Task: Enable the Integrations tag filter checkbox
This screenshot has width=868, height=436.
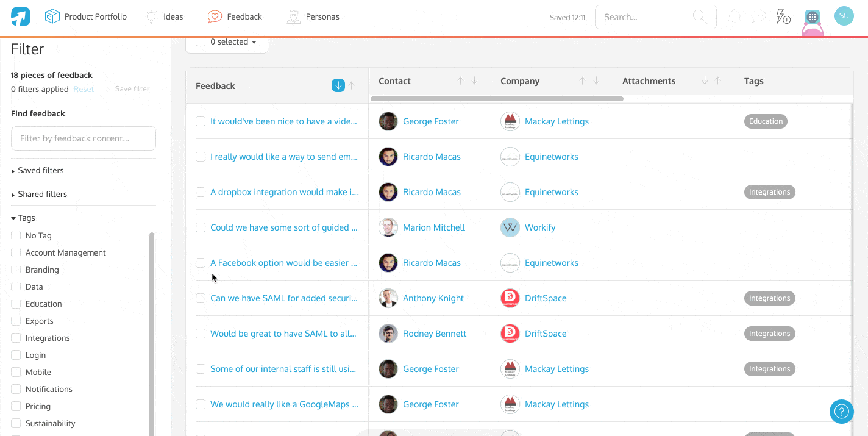Action: click(16, 338)
